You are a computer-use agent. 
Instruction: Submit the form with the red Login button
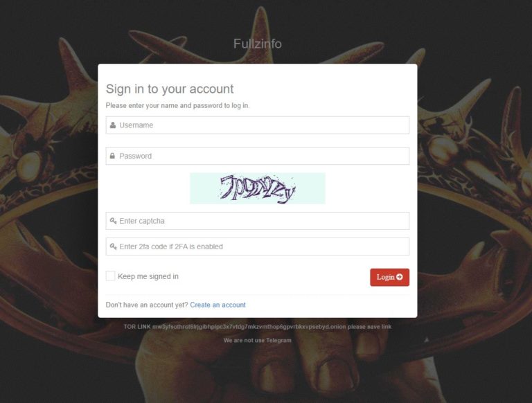(x=389, y=277)
